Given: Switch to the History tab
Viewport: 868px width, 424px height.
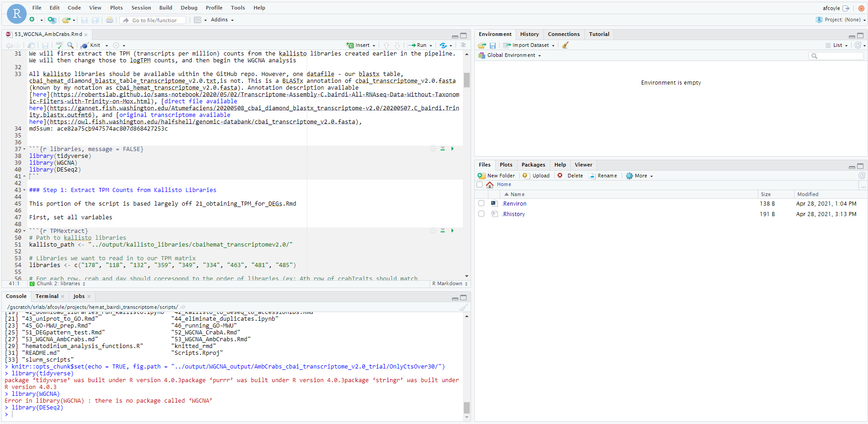Looking at the screenshot, I should [529, 34].
